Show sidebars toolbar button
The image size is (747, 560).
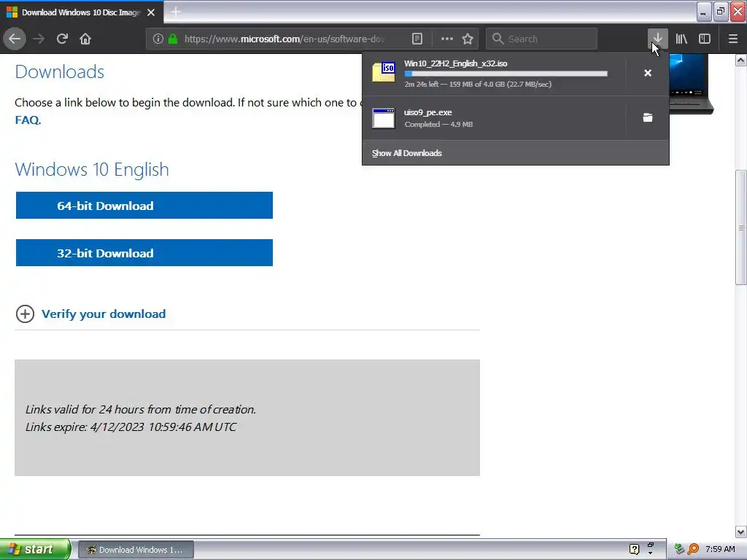click(x=705, y=39)
